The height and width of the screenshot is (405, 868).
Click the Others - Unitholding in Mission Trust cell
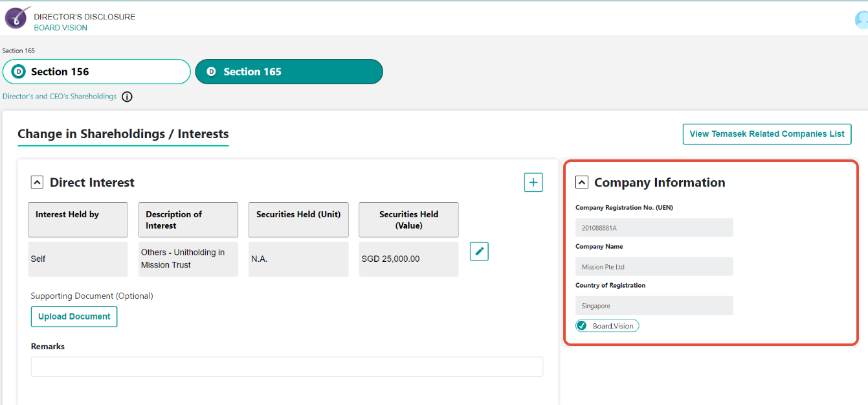point(188,259)
